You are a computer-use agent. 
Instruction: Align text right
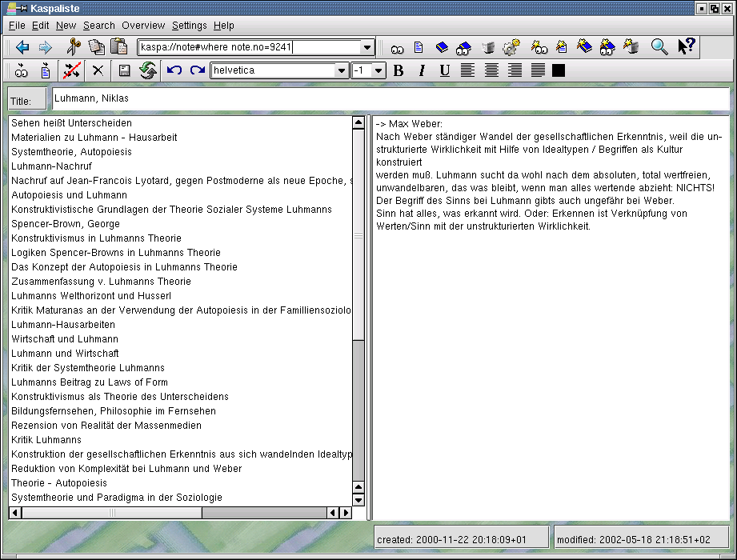pos(515,70)
